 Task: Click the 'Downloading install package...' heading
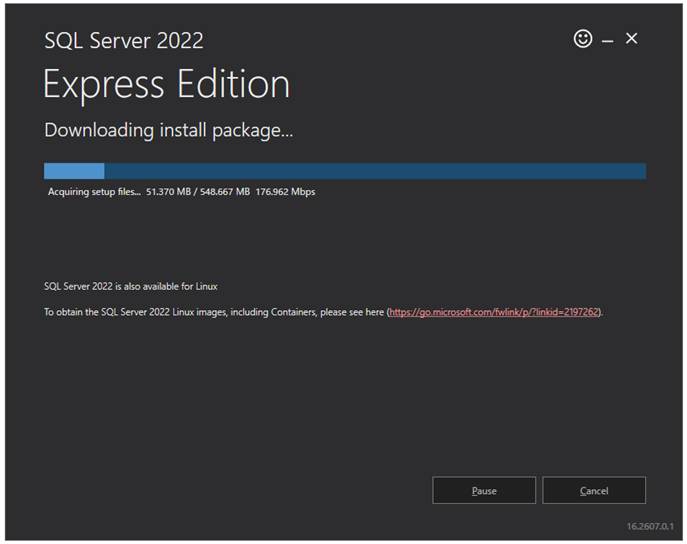tap(169, 131)
